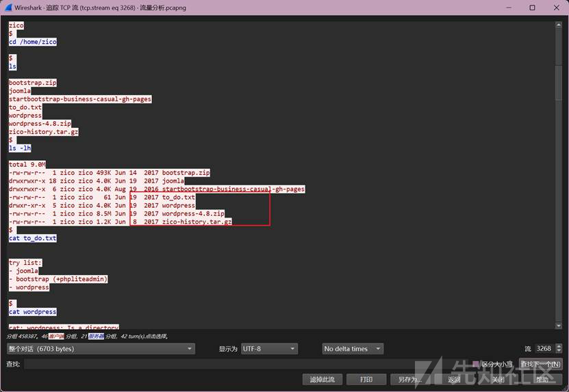The image size is (569, 392).
Task: Toggle the 区分大小写 case sensitive checkbox
Action: pos(475,364)
